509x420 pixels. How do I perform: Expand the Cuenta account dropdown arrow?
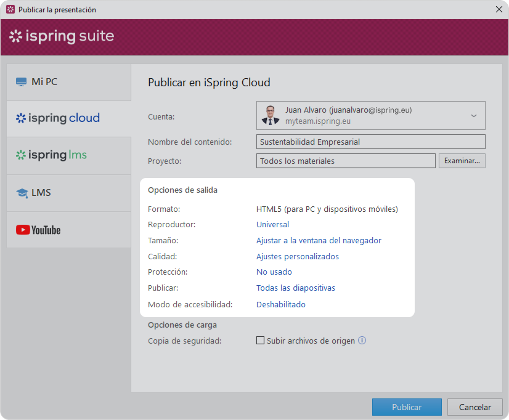click(474, 116)
